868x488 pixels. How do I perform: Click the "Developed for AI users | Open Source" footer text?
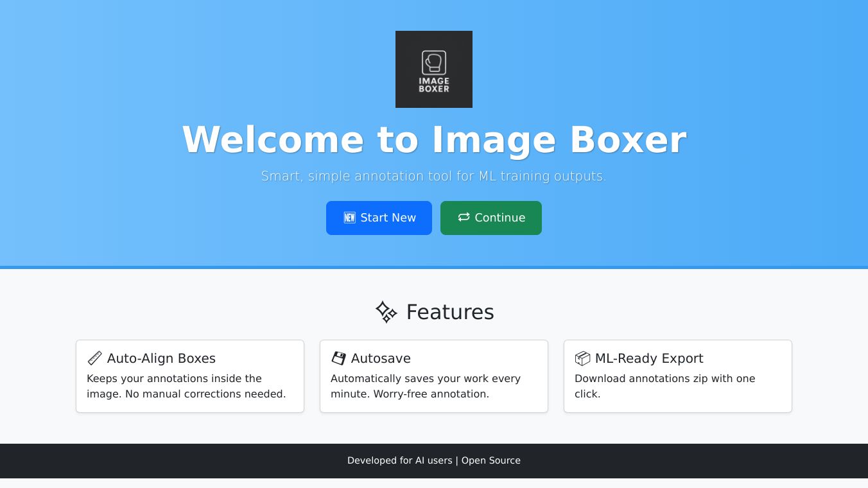[x=434, y=460]
